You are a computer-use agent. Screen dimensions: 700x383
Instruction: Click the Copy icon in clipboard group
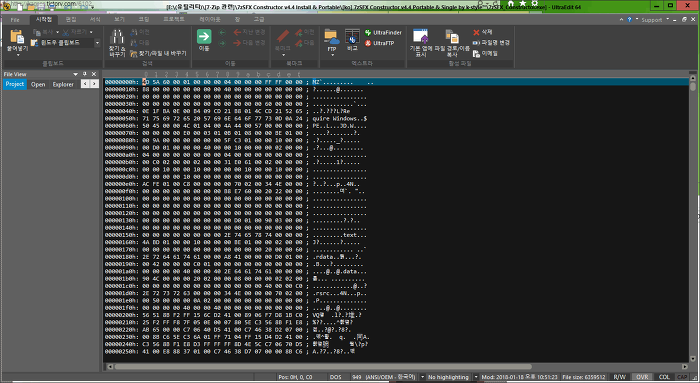(x=36, y=32)
